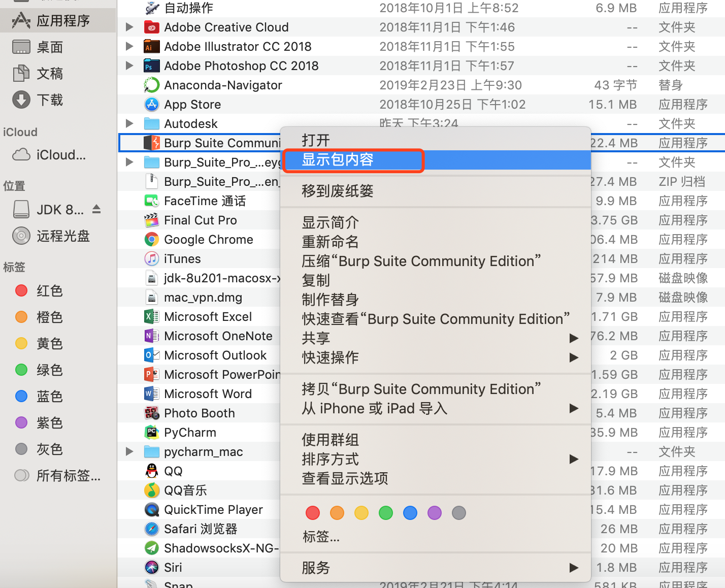Click the Microsoft Outlook icon
Image resolution: width=725 pixels, height=588 pixels.
pyautogui.click(x=151, y=355)
